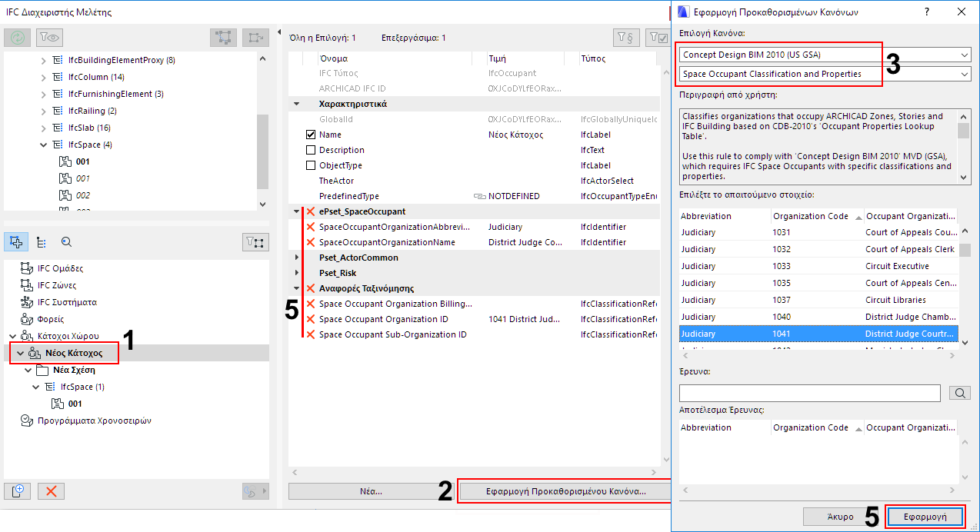Click the new item with plus icon
Image resolution: width=980 pixels, height=532 pixels.
point(18,491)
